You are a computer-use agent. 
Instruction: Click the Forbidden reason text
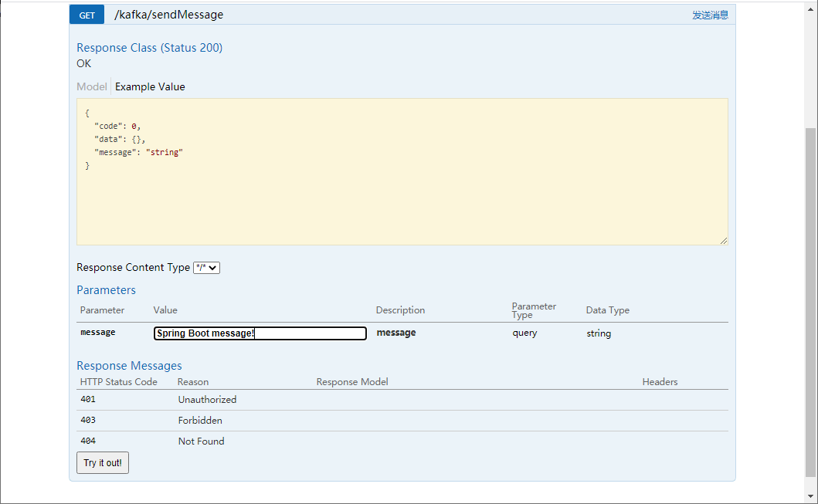tap(200, 420)
